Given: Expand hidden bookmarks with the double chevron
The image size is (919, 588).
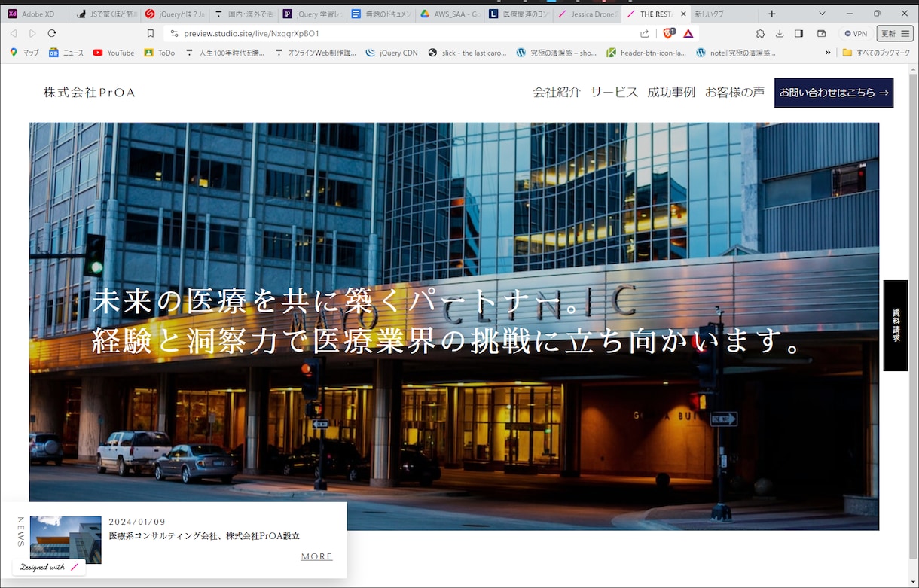Looking at the screenshot, I should tap(829, 53).
